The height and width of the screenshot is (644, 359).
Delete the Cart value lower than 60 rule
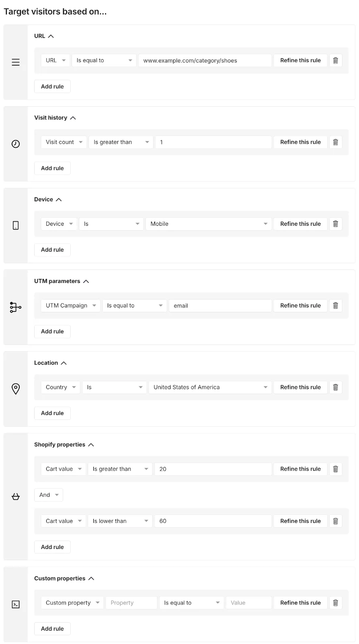point(335,521)
